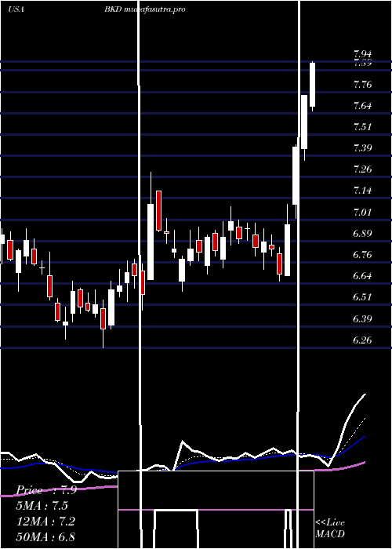Click the 6.51 price axis label
The width and height of the screenshot is (392, 549).
click(362, 297)
